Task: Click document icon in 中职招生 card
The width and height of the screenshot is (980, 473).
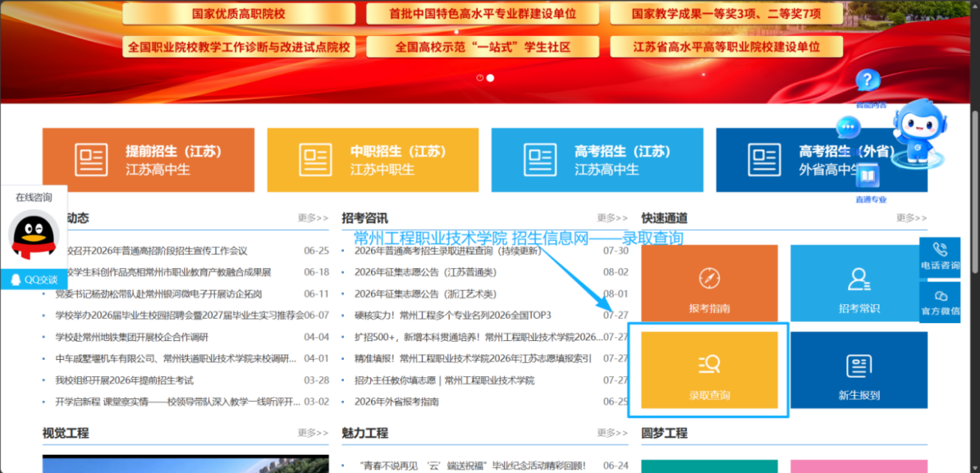Action: click(x=315, y=160)
